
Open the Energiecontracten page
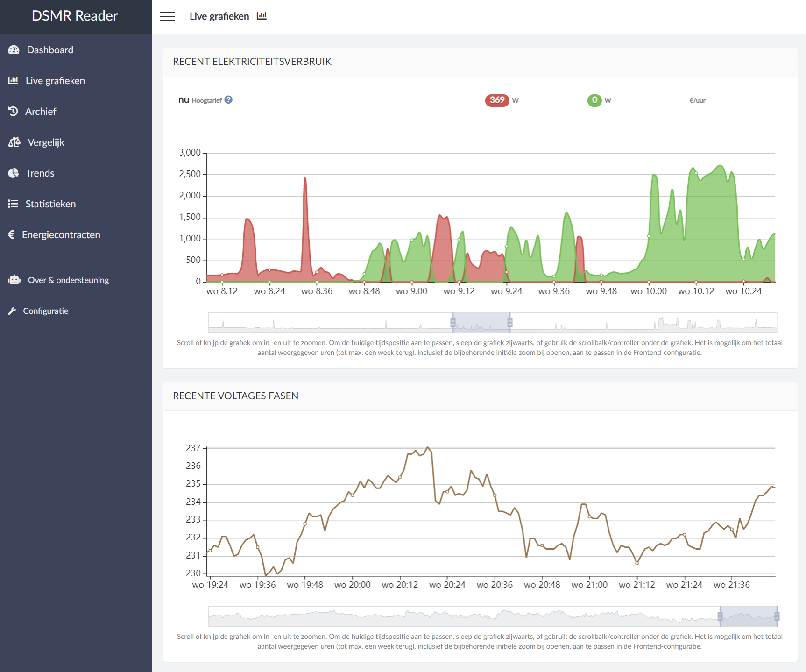click(x=61, y=234)
